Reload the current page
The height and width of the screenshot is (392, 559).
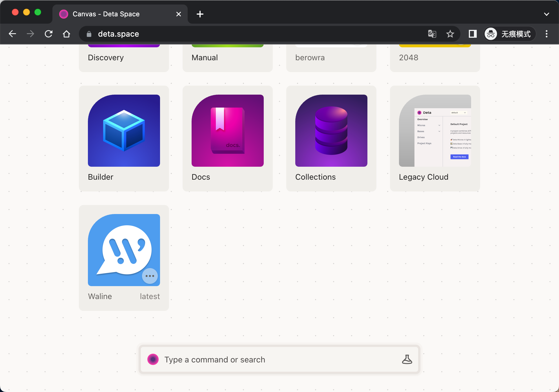click(48, 34)
